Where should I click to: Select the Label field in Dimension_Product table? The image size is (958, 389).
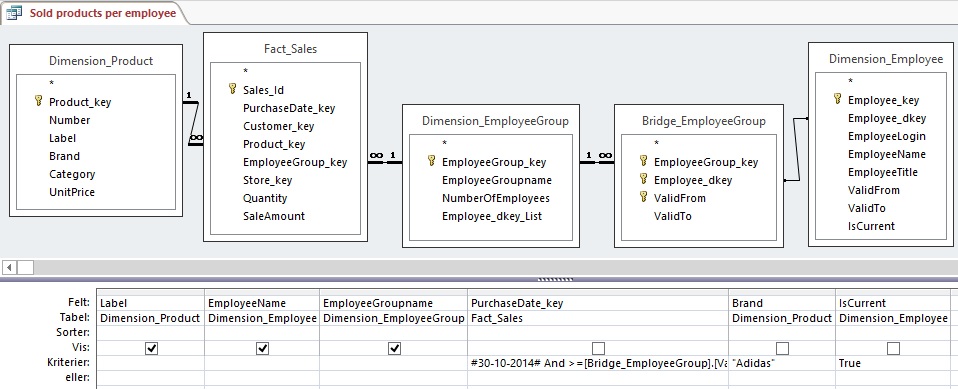coord(62,138)
